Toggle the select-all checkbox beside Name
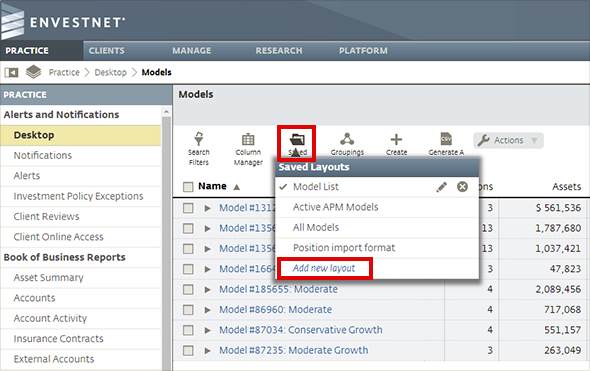Image resolution: width=590 pixels, height=371 pixels. point(188,187)
